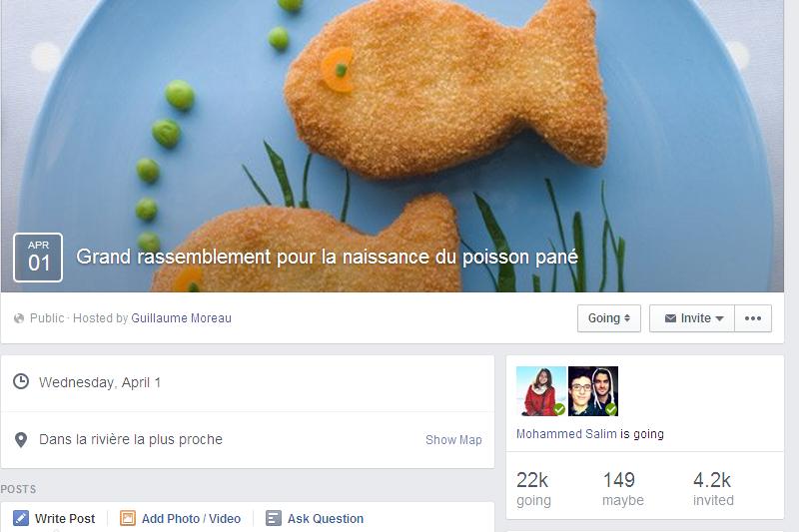
Task: Click the Add Photo / Video icon
Action: [x=128, y=518]
